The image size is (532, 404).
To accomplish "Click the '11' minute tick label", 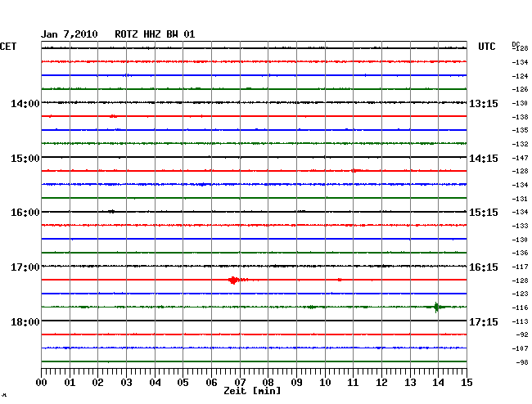I will 353,383.
